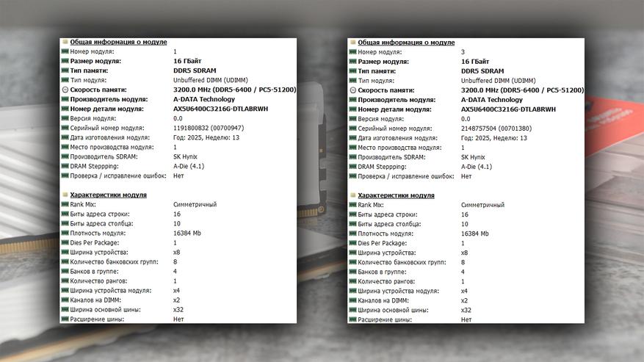
Task: Click folder icon of Общая информация о модуле, module 3 panel
Action: (352, 42)
